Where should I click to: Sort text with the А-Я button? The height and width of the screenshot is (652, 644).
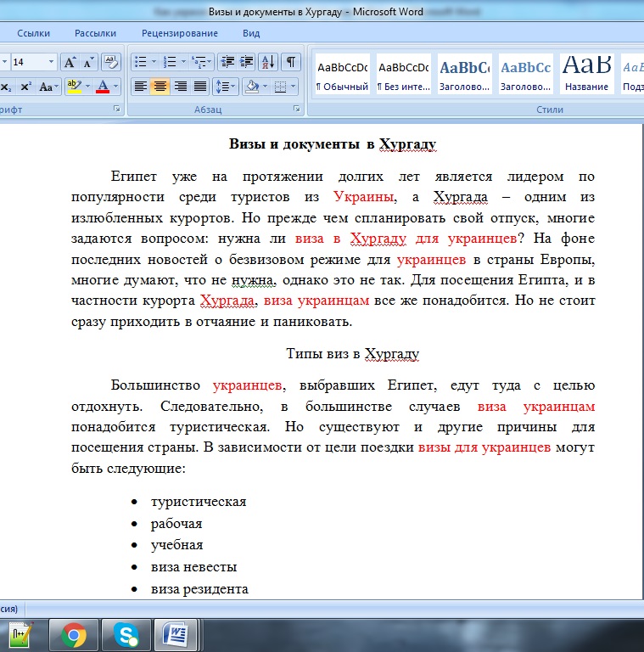pos(268,62)
